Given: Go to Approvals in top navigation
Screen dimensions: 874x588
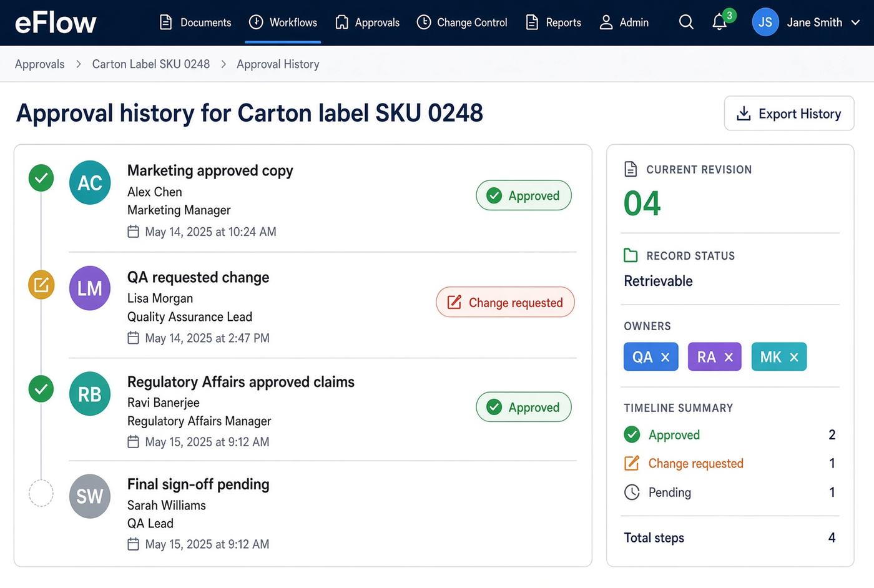Looking at the screenshot, I should click(368, 22).
